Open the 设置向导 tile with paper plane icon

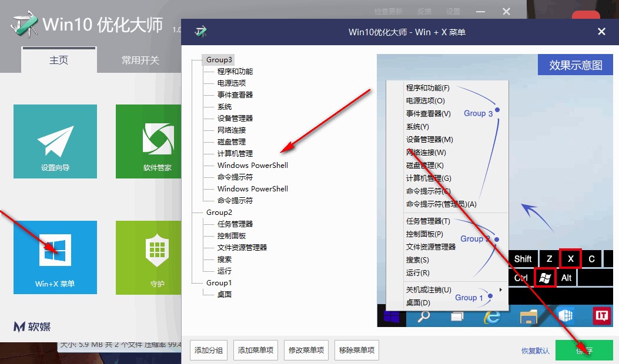(55, 141)
